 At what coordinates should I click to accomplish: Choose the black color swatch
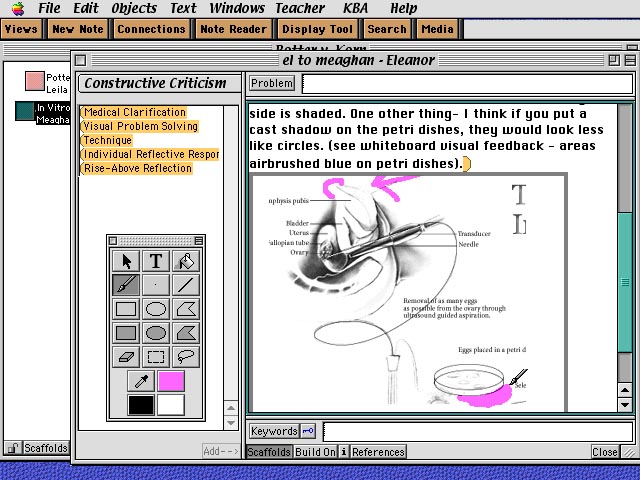pos(141,405)
